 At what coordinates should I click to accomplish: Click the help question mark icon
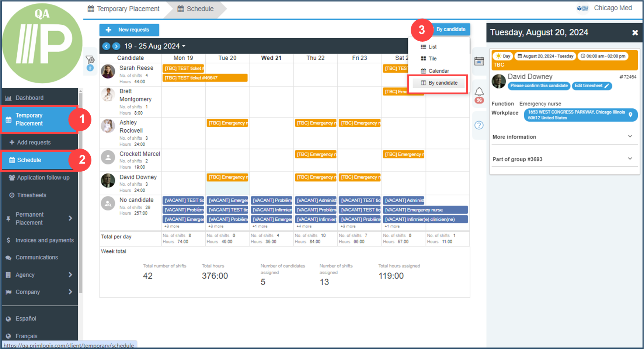(x=479, y=125)
